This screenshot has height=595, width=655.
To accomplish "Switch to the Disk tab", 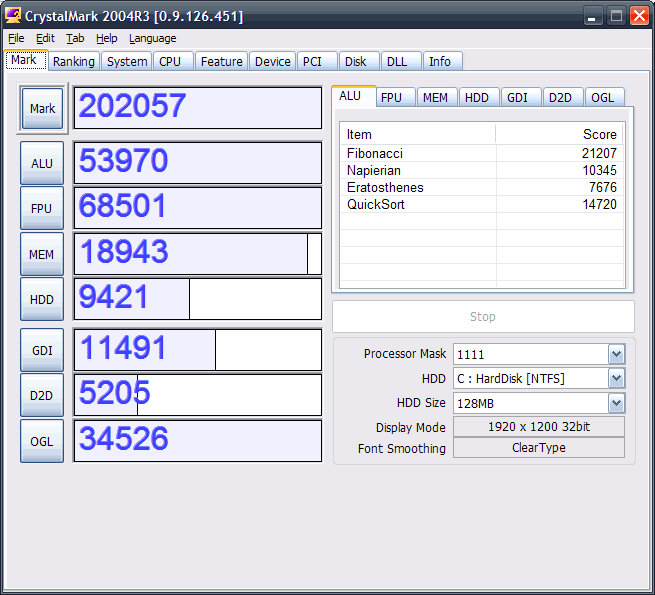I will pos(359,61).
